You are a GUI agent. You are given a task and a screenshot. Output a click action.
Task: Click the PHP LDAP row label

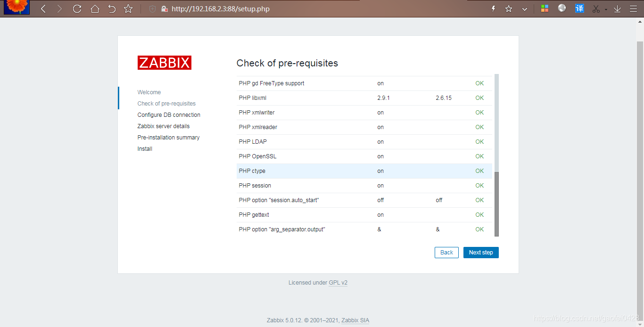(x=253, y=142)
